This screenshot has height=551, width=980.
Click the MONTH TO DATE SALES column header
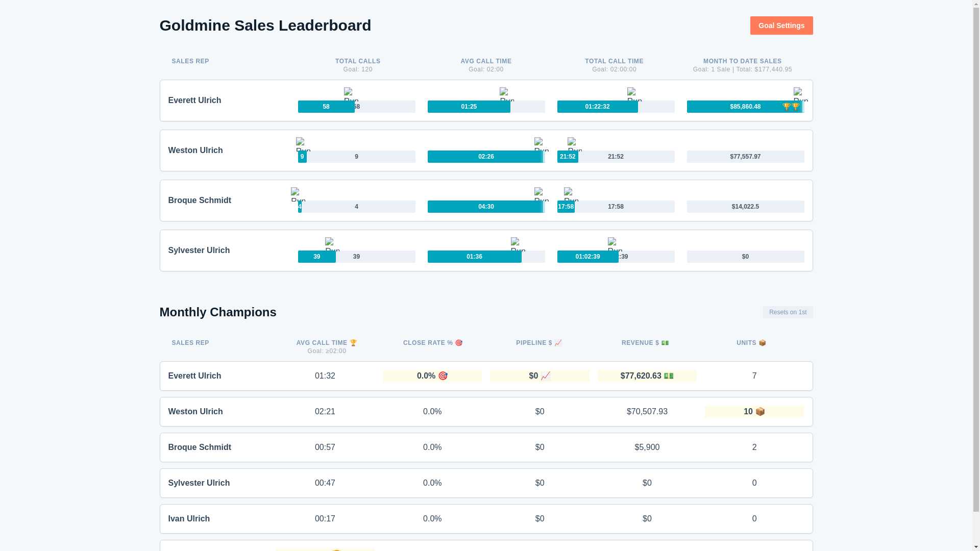point(742,61)
